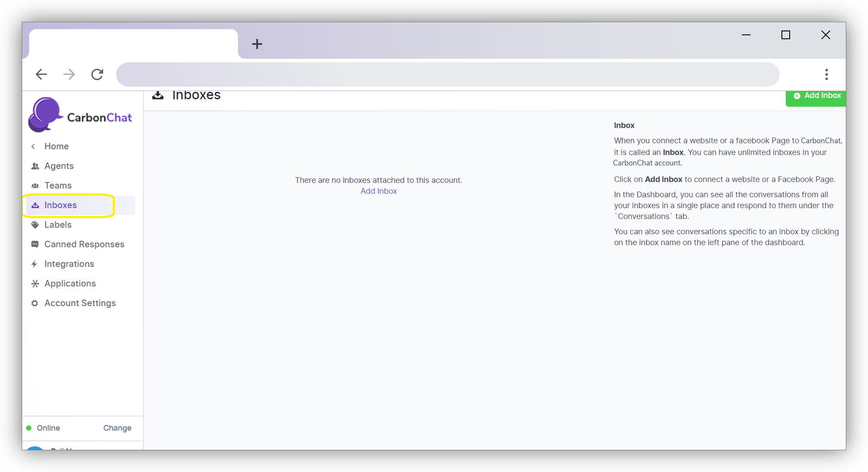Click the Account Settings gear icon
Image resolution: width=868 pixels, height=472 pixels.
35,303
